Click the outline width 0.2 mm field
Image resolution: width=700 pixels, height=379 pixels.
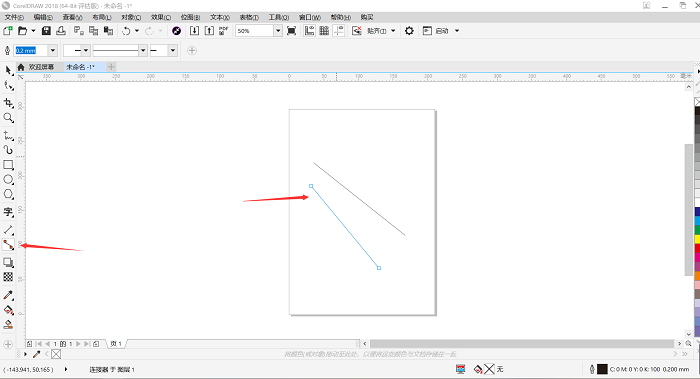click(31, 50)
